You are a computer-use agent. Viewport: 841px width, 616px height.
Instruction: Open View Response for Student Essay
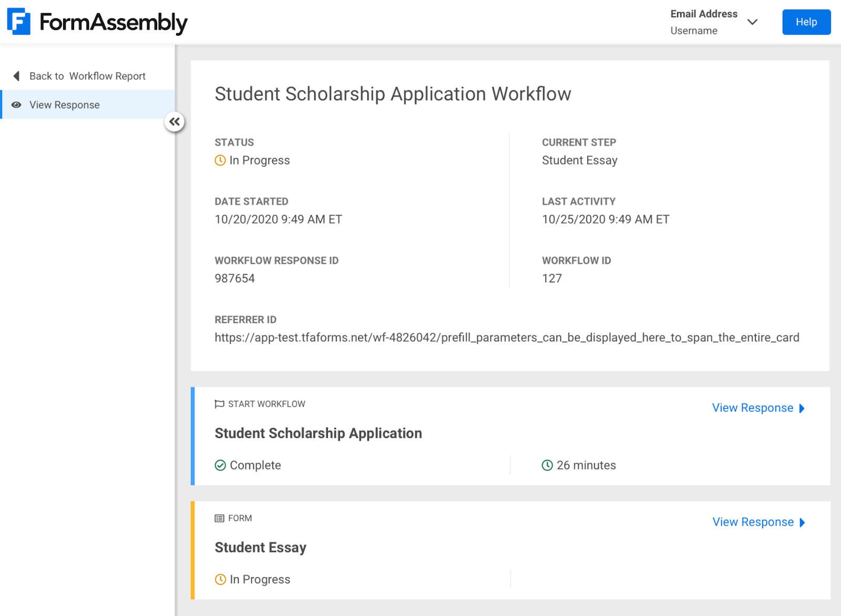pyautogui.click(x=753, y=522)
